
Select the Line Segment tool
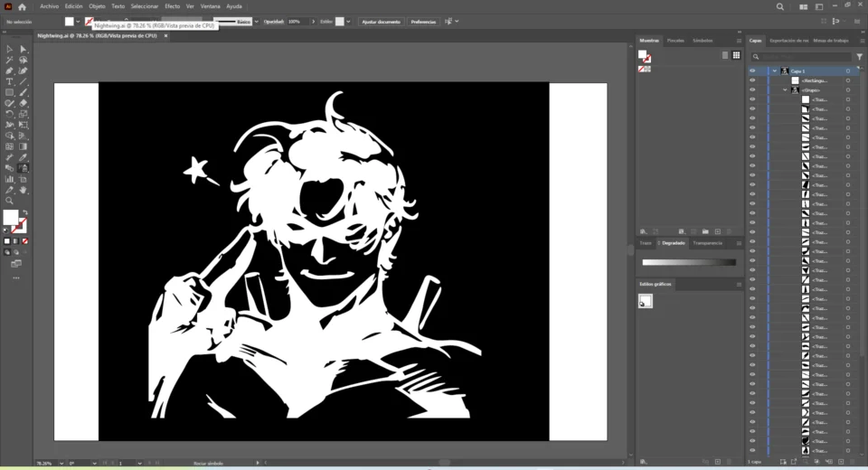point(24,82)
